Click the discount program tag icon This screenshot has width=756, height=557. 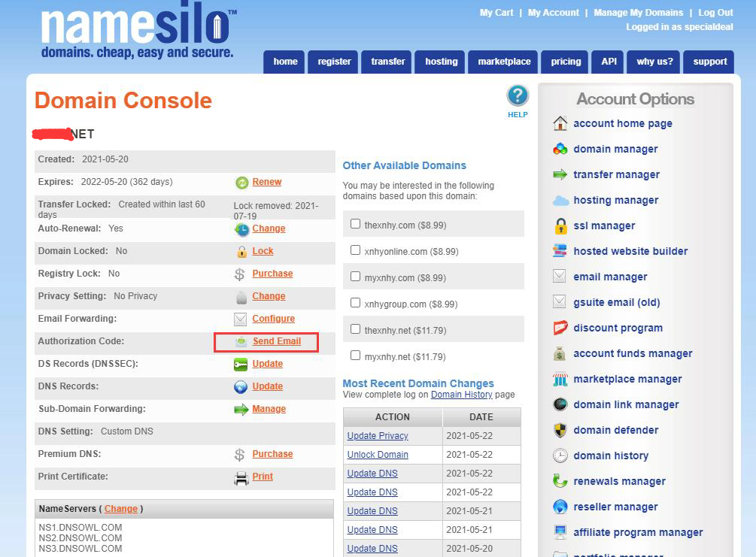pyautogui.click(x=560, y=328)
